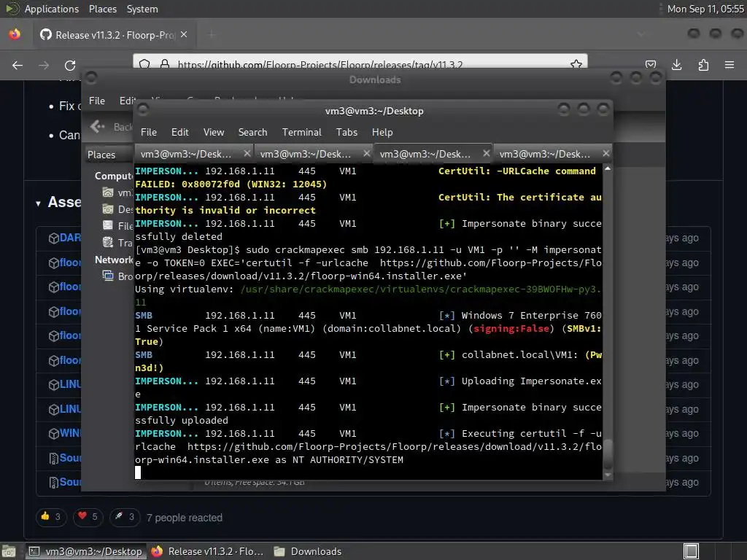Image resolution: width=747 pixels, height=560 pixels.
Task: Select Browse Network icon in Downloads sidebar
Action: click(x=108, y=276)
